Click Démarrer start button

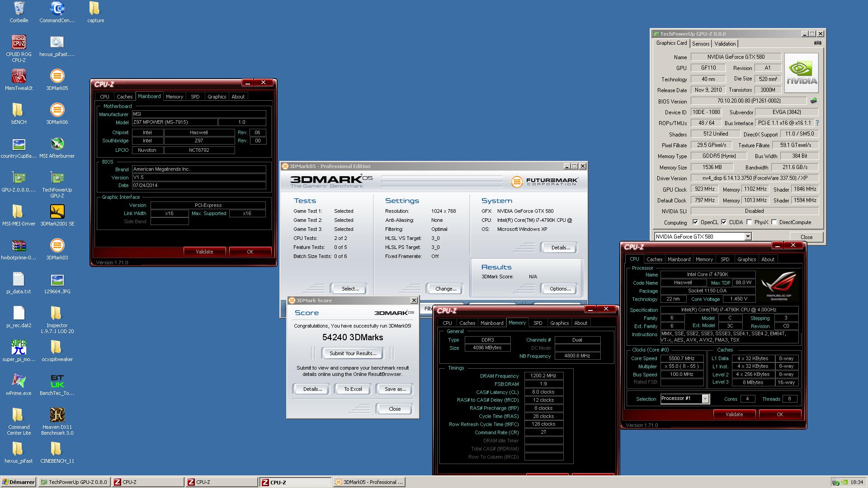(x=19, y=482)
